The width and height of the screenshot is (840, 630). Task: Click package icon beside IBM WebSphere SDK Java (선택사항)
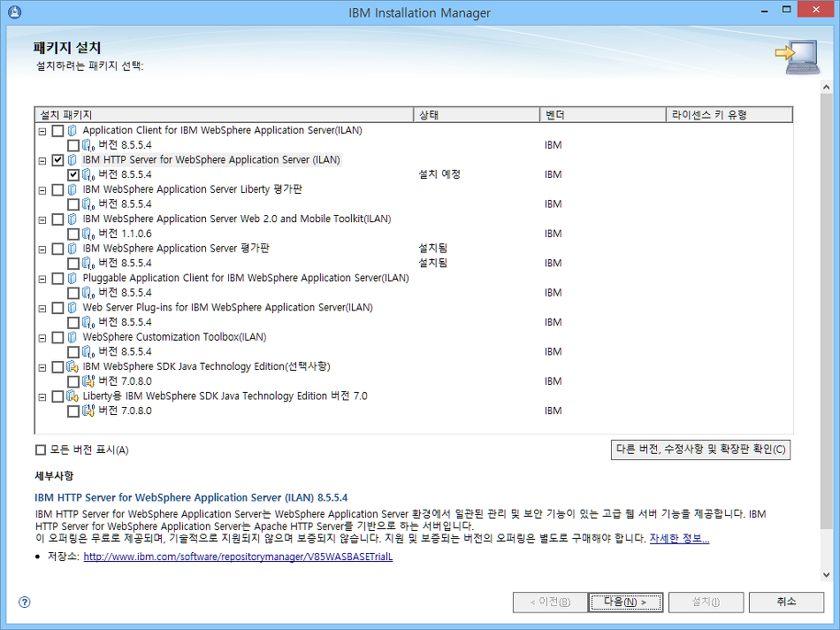[x=73, y=366]
